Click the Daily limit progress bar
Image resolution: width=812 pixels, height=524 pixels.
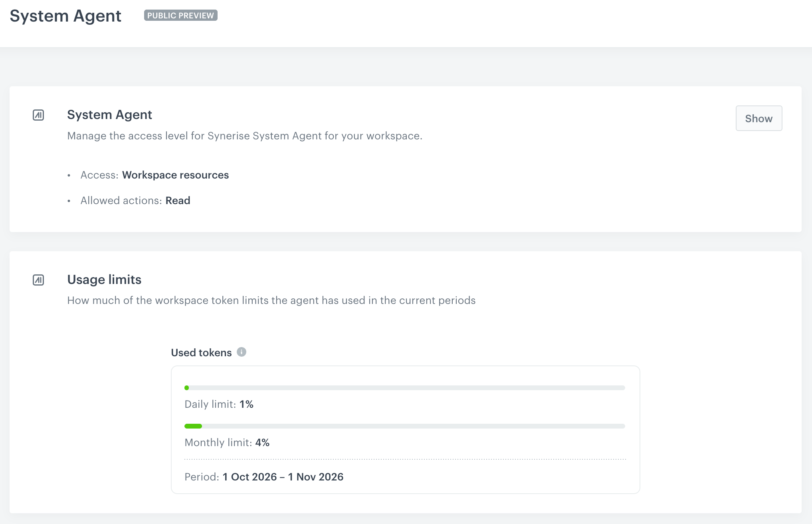(405, 388)
